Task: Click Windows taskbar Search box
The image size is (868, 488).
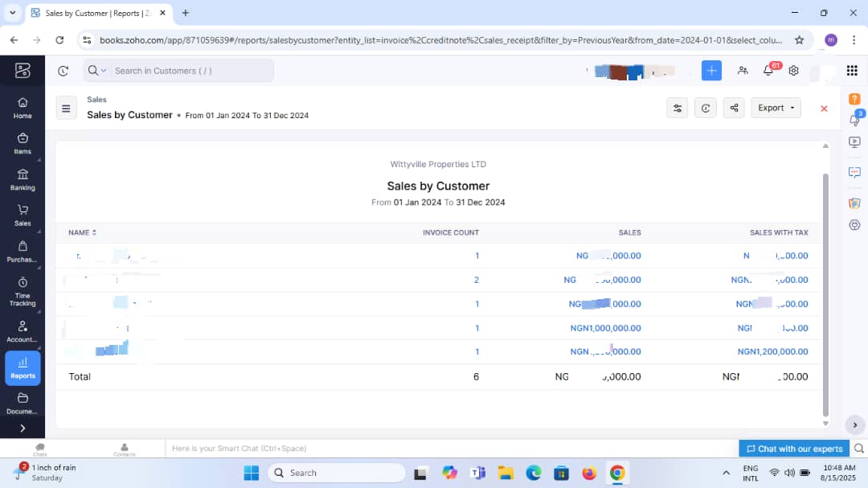Action: [x=337, y=473]
